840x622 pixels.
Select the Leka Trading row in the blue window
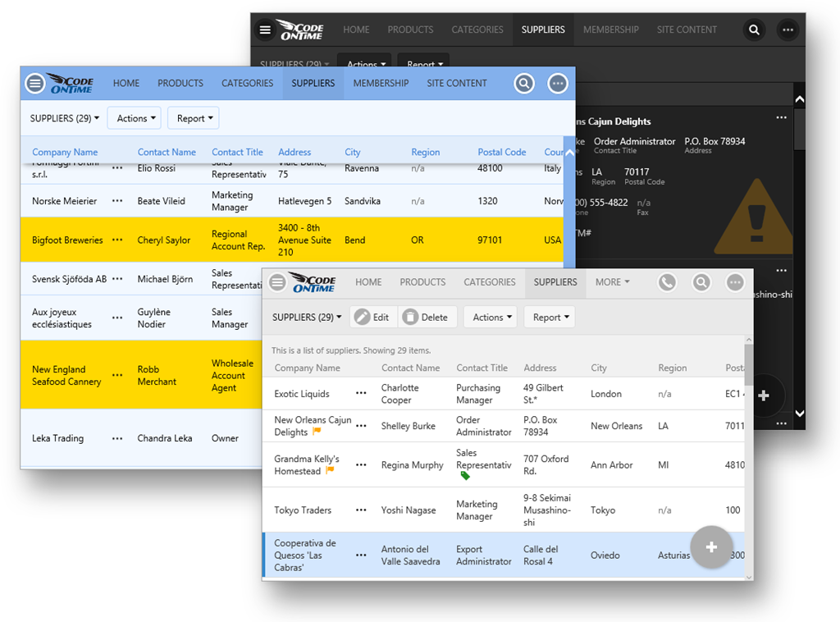[x=57, y=438]
